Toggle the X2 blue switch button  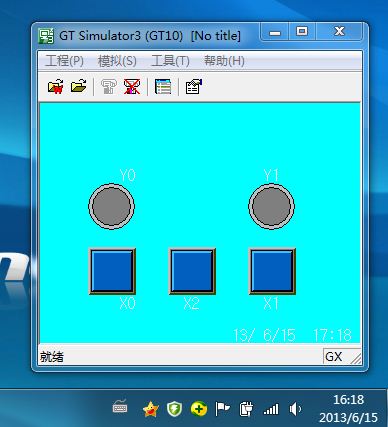[192, 271]
